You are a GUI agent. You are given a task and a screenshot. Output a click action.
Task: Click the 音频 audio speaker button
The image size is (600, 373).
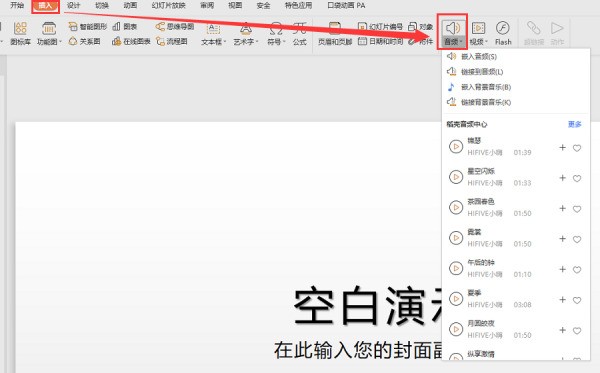pos(453,28)
